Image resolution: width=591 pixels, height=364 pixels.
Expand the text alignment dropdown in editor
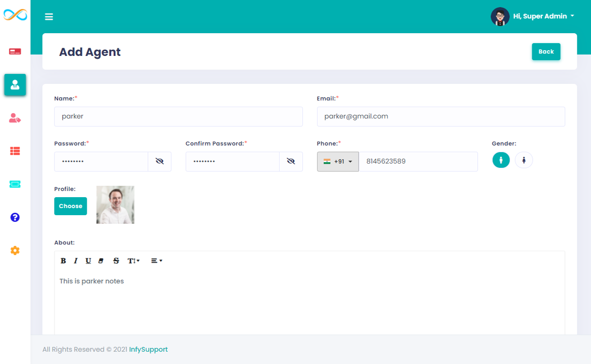pyautogui.click(x=156, y=261)
